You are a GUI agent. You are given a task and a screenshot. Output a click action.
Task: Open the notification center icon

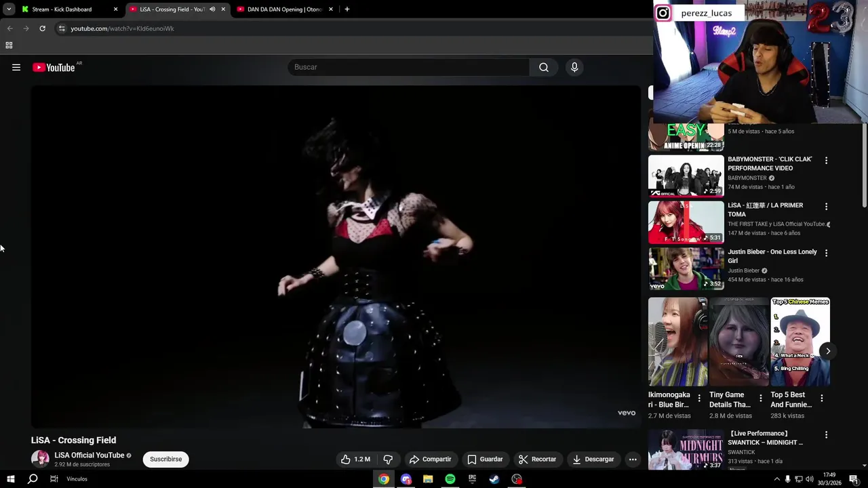tap(854, 479)
